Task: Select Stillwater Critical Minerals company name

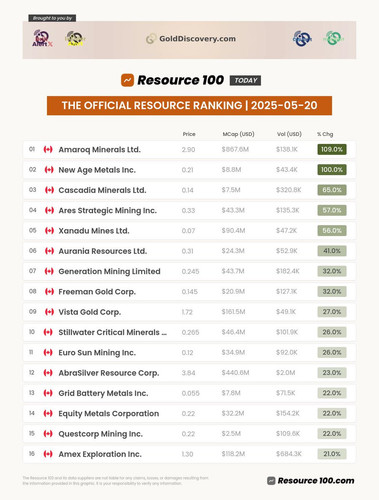Action: tap(113, 332)
